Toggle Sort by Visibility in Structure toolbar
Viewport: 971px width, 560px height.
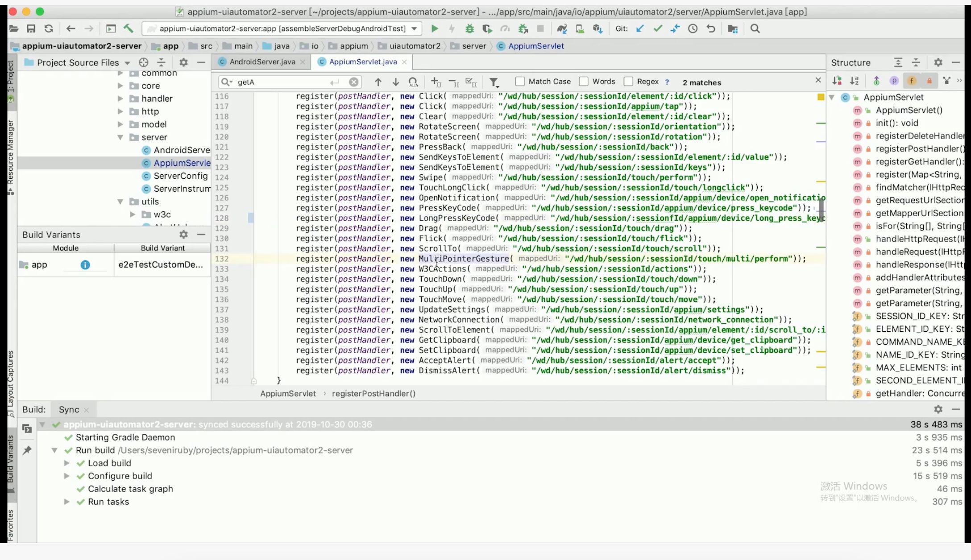pyautogui.click(x=837, y=81)
